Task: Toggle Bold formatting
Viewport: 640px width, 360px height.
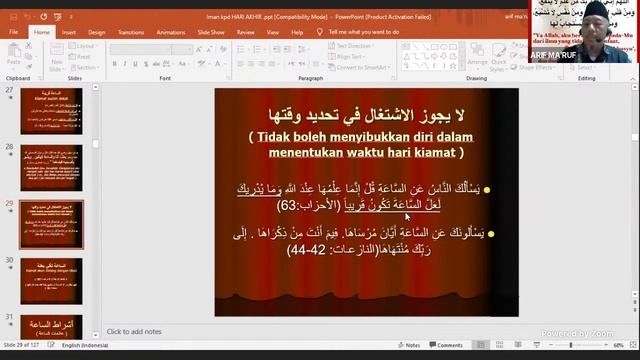Action: click(x=115, y=64)
